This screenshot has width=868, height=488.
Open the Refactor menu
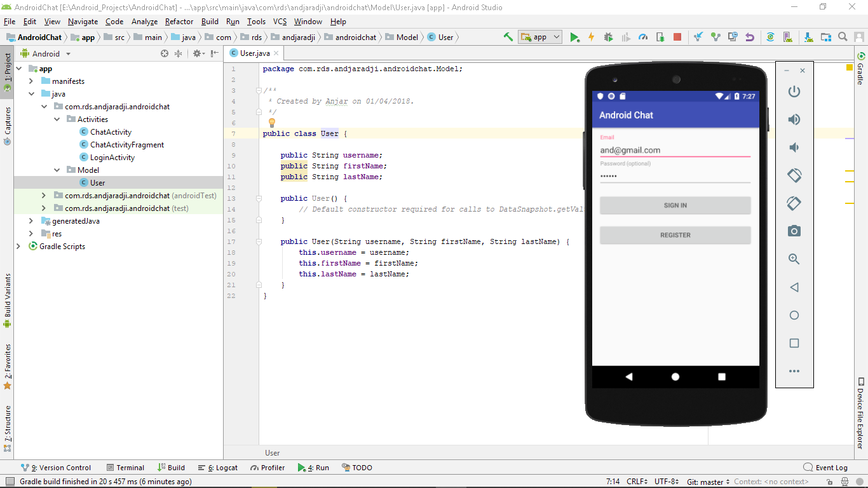click(179, 21)
